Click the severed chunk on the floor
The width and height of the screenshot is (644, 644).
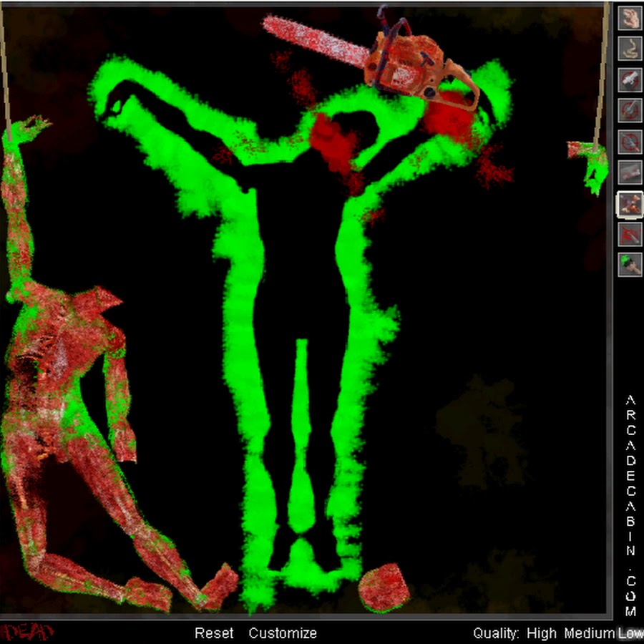pos(384,587)
